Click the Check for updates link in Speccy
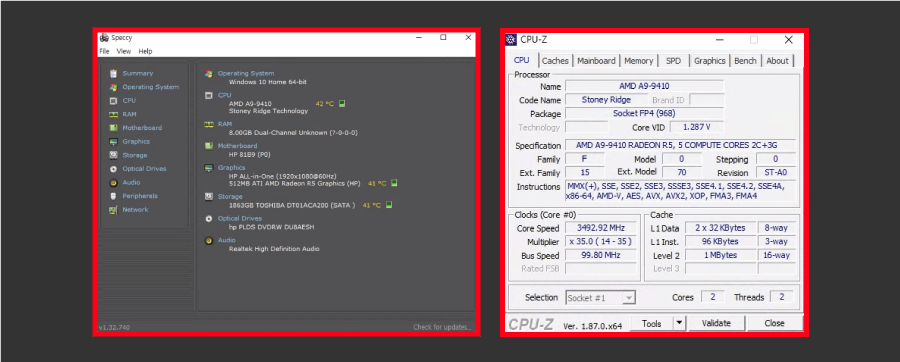 point(443,328)
